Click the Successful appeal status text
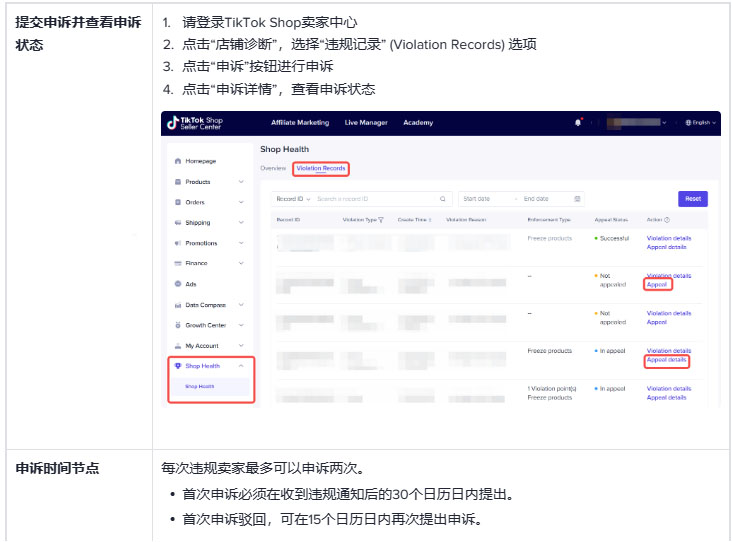732x542 pixels. pyautogui.click(x=614, y=238)
